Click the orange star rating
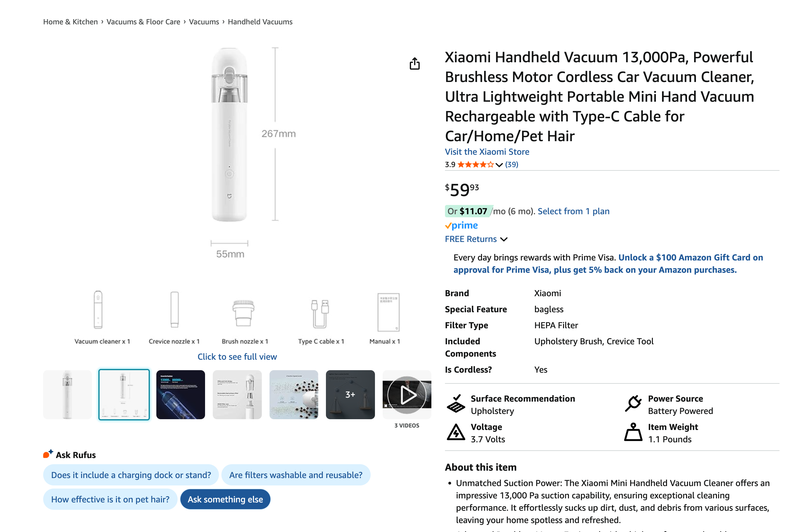Viewport: 790px width, 532px height. click(x=475, y=165)
